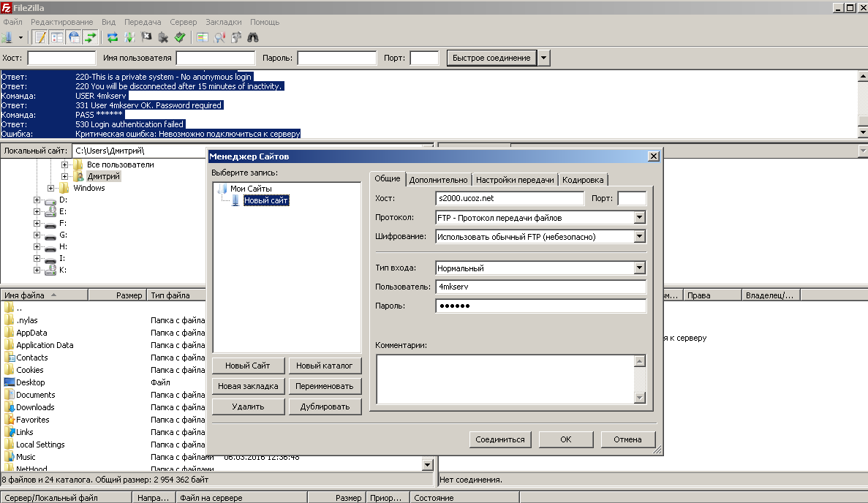Image resolution: width=868 pixels, height=503 pixels.
Task: Click the FileZilla logo in title bar
Action: [6, 8]
